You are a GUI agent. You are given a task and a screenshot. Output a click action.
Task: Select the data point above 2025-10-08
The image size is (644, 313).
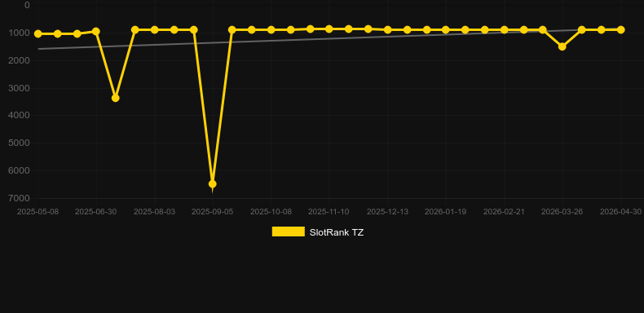pos(271,30)
